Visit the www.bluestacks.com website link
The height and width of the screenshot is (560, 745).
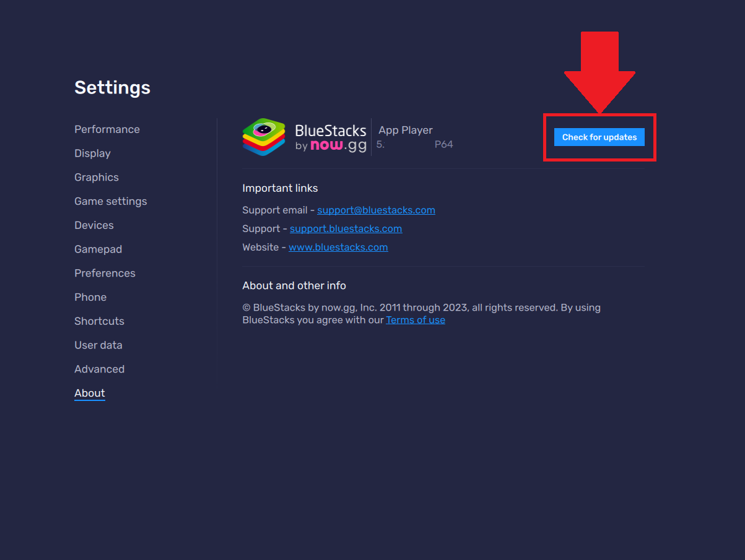click(338, 248)
